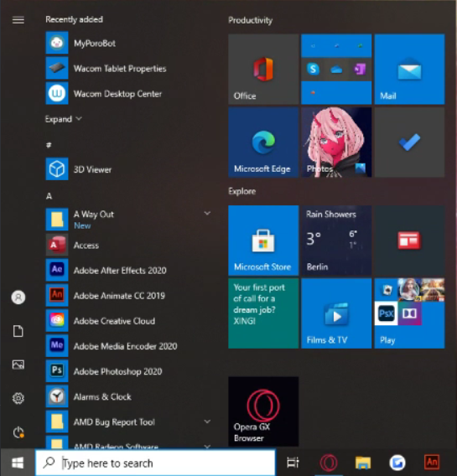Launch Adobe Media Encoder 2020
Image resolution: width=457 pixels, height=476 pixels.
click(x=127, y=346)
